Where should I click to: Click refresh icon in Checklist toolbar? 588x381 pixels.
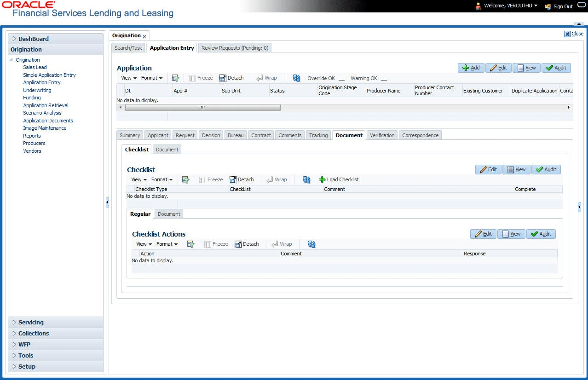pyautogui.click(x=306, y=180)
